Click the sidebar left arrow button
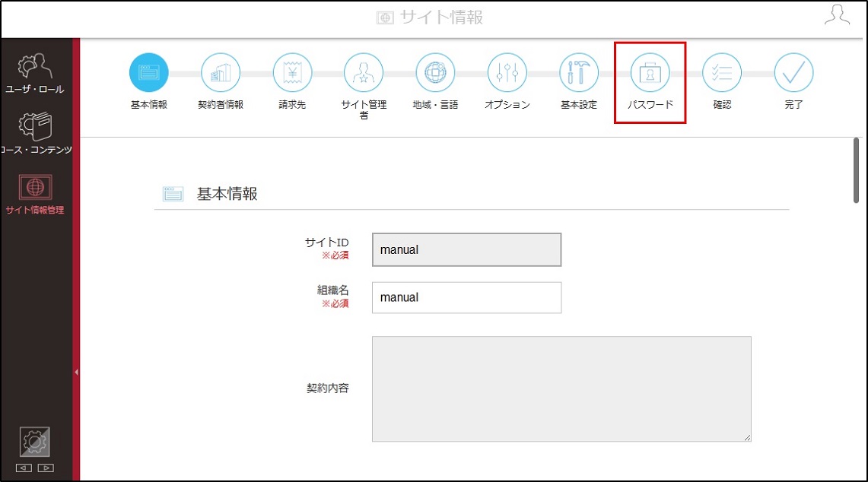This screenshot has height=482, width=868. 24,468
